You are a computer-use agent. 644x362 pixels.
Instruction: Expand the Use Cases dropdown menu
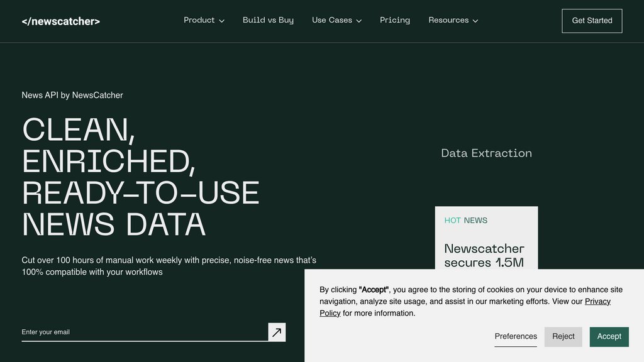tap(336, 20)
